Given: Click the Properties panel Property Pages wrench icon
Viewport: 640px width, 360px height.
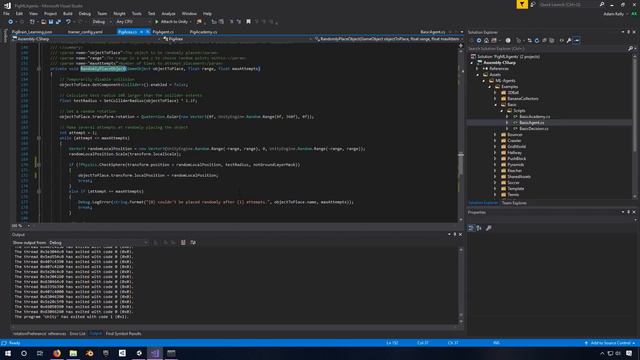Looking at the screenshot, I should tap(489, 228).
